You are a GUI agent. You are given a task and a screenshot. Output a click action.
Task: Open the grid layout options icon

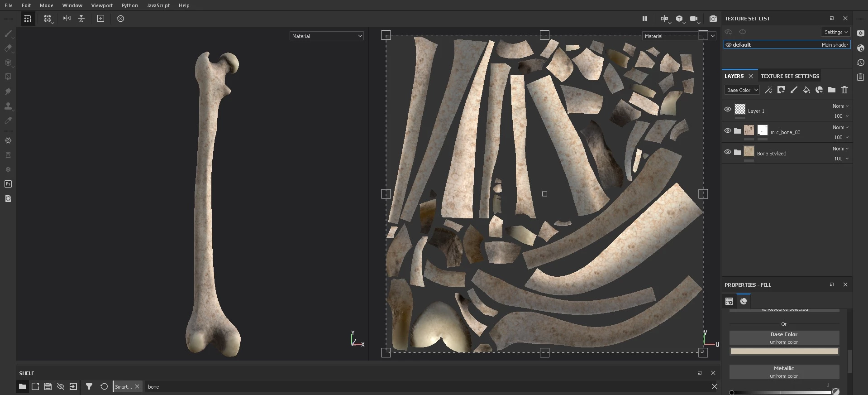click(x=48, y=19)
